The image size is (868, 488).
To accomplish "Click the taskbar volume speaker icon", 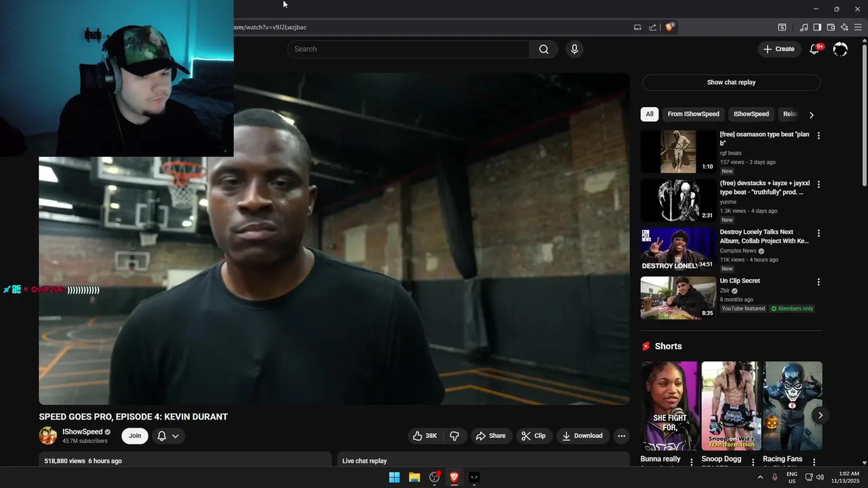I will point(820,477).
